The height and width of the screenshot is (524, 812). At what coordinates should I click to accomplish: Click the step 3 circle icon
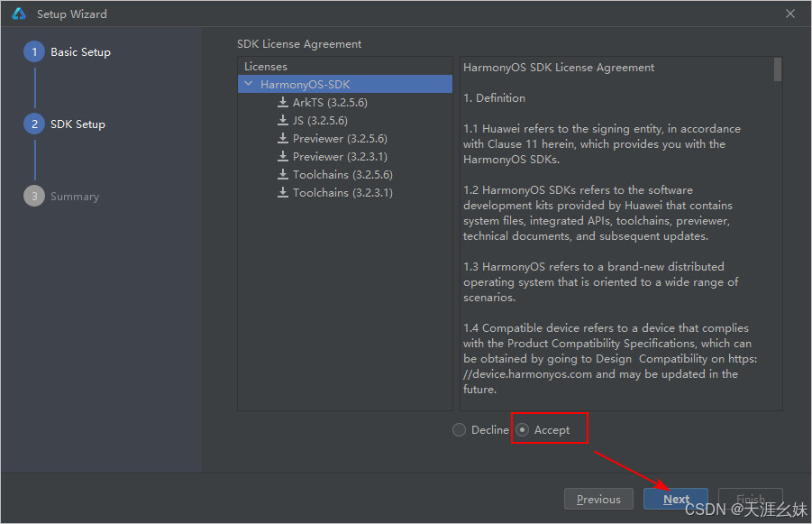click(34, 196)
